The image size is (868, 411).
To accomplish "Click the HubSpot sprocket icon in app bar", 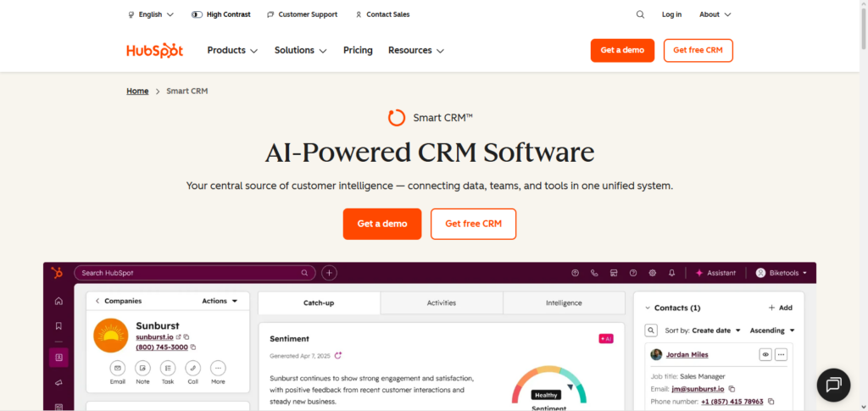I will [x=57, y=273].
